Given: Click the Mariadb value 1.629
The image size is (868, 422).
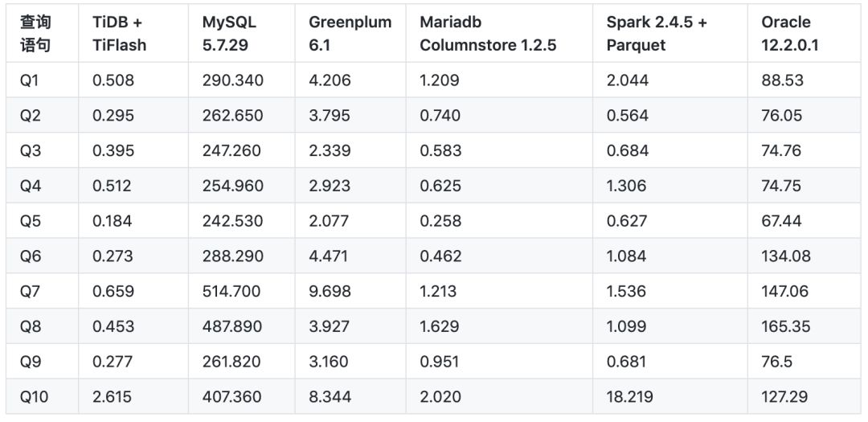Looking at the screenshot, I should pyautogui.click(x=440, y=326).
